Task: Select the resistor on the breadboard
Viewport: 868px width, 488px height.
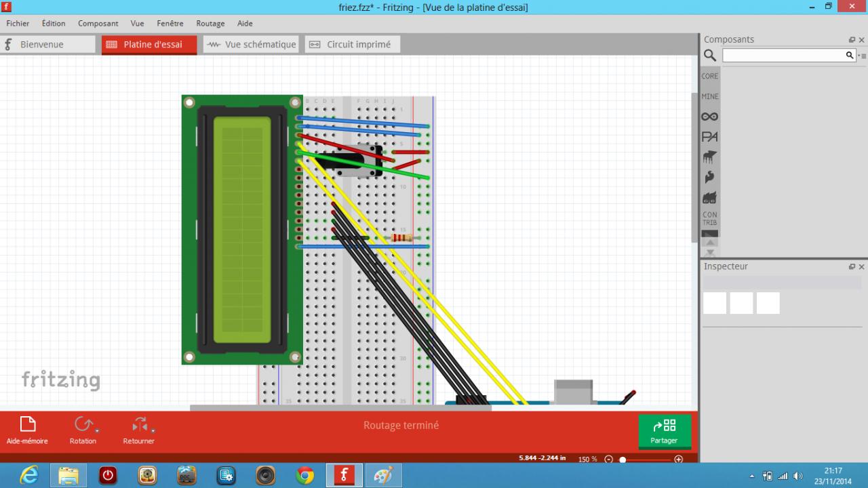Action: [401, 238]
